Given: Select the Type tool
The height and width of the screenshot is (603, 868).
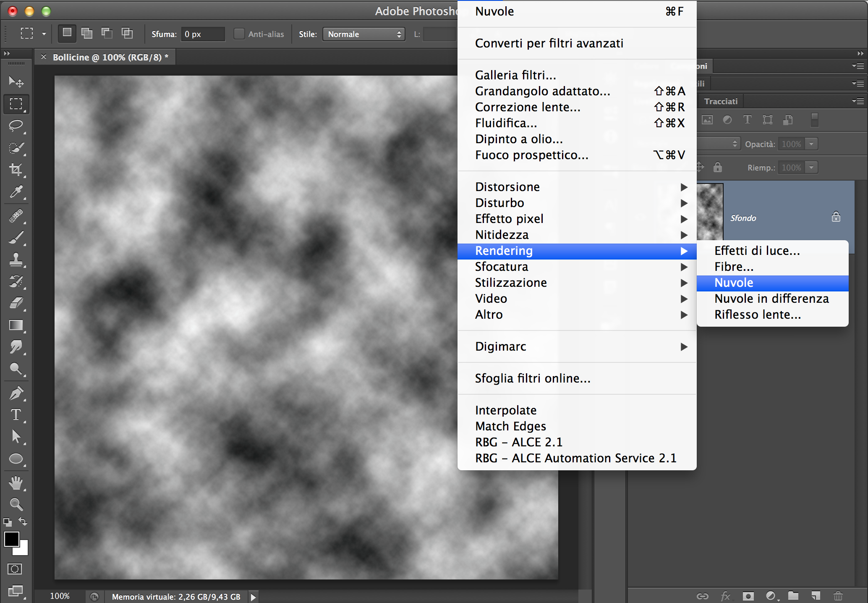Looking at the screenshot, I should (16, 414).
